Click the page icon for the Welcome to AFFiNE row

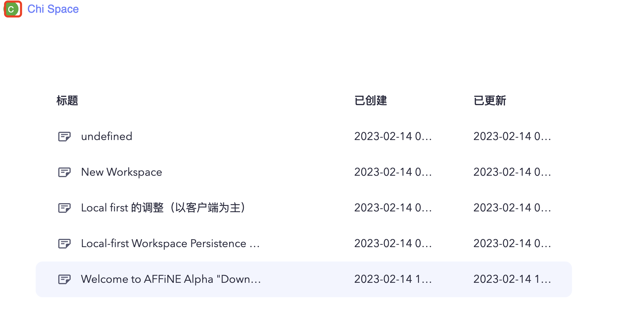64,279
